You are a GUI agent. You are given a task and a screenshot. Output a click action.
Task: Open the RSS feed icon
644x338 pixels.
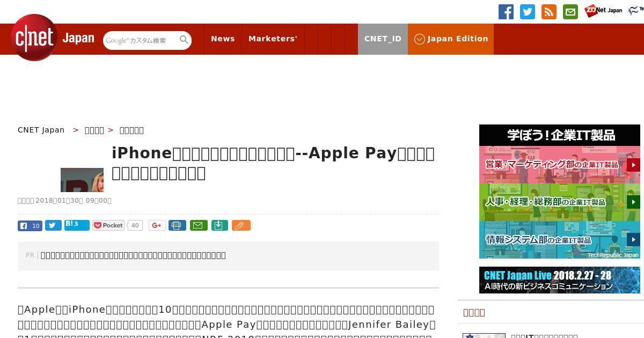pos(549,12)
